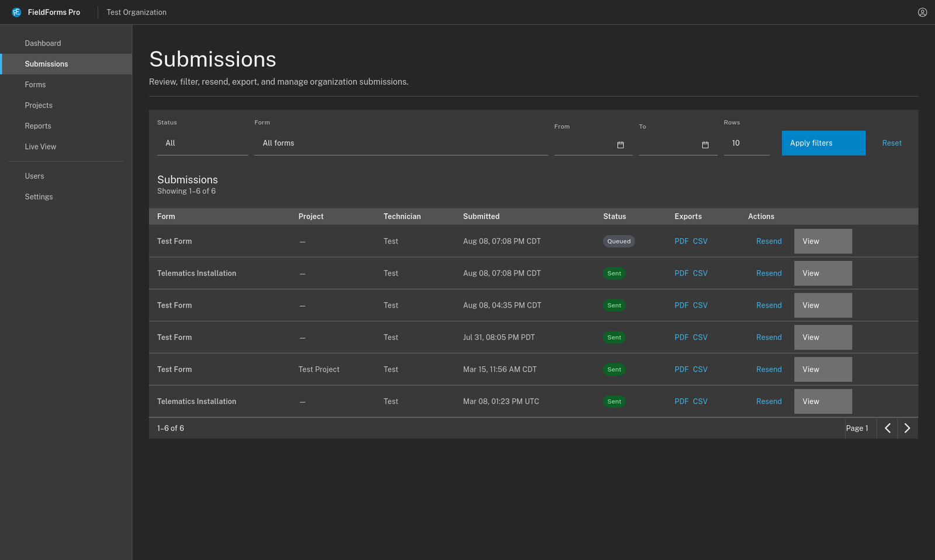Click the Apply filters button
The height and width of the screenshot is (560, 935).
pos(823,143)
